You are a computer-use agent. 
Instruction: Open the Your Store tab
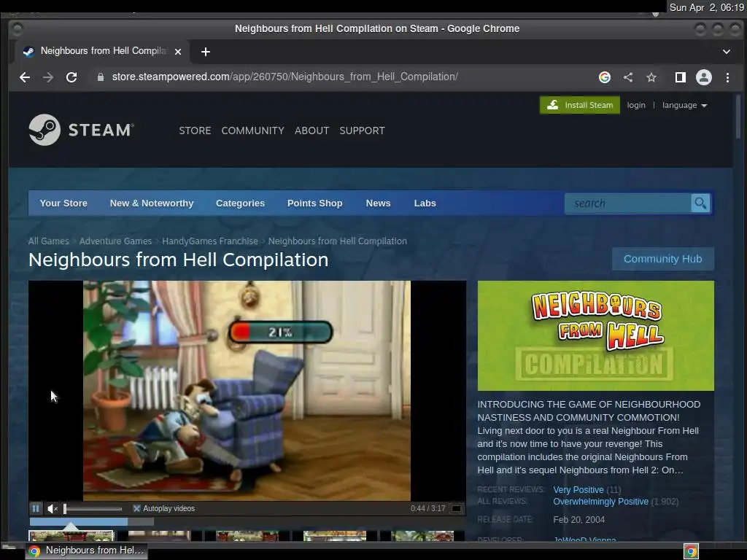(x=63, y=203)
